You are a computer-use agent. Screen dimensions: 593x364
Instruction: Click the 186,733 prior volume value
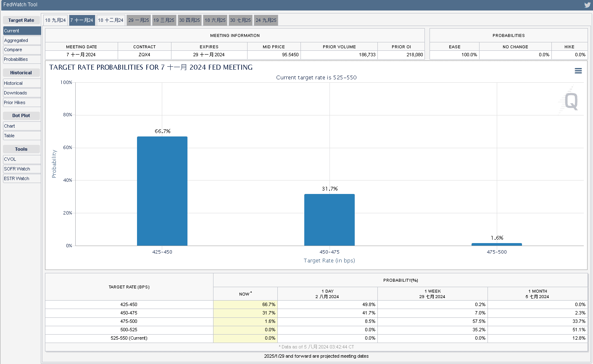367,55
